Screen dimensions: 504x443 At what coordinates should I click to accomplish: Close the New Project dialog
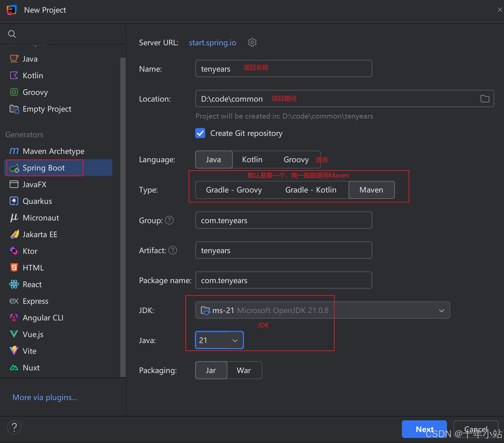(499, 10)
